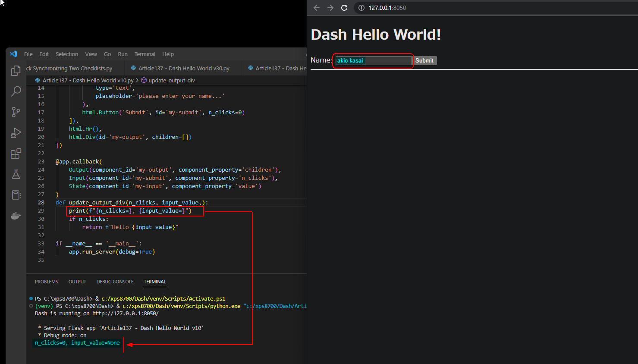Screen dimensions: 638x364
Task: Open the Explorer view in VS Code
Action: tap(16, 71)
